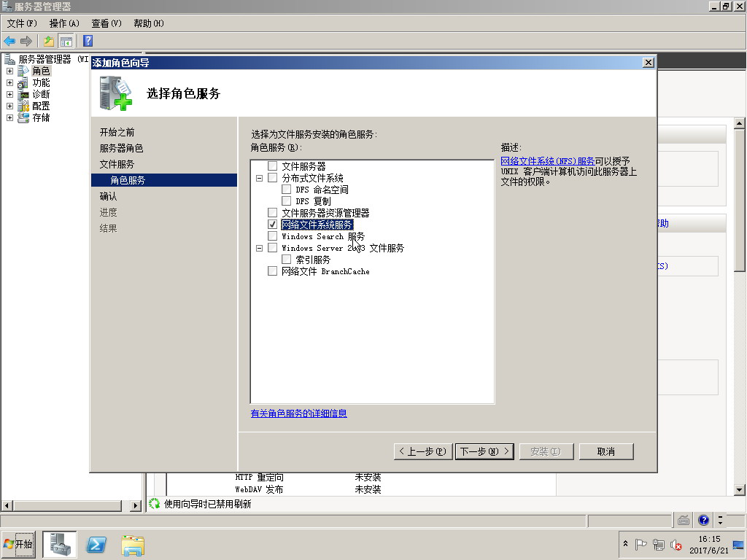Open Windows Explorer from the taskbar

click(x=133, y=544)
